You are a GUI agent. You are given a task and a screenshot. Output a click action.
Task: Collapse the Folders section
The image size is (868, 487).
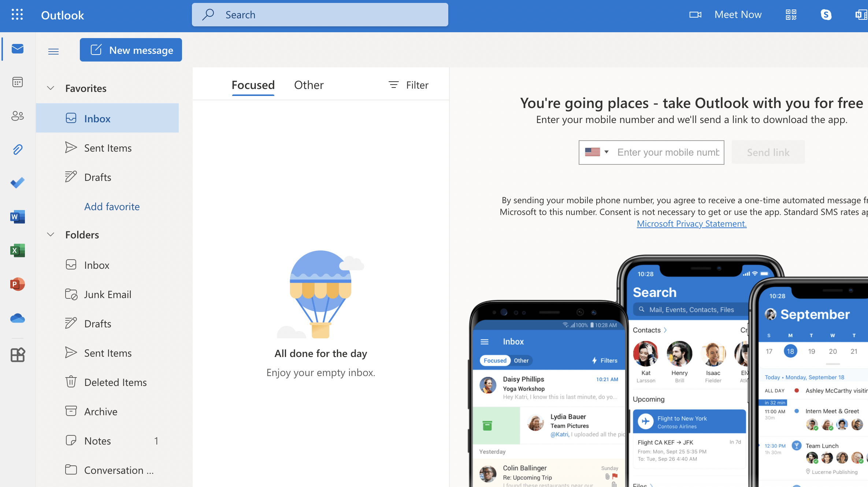point(51,235)
